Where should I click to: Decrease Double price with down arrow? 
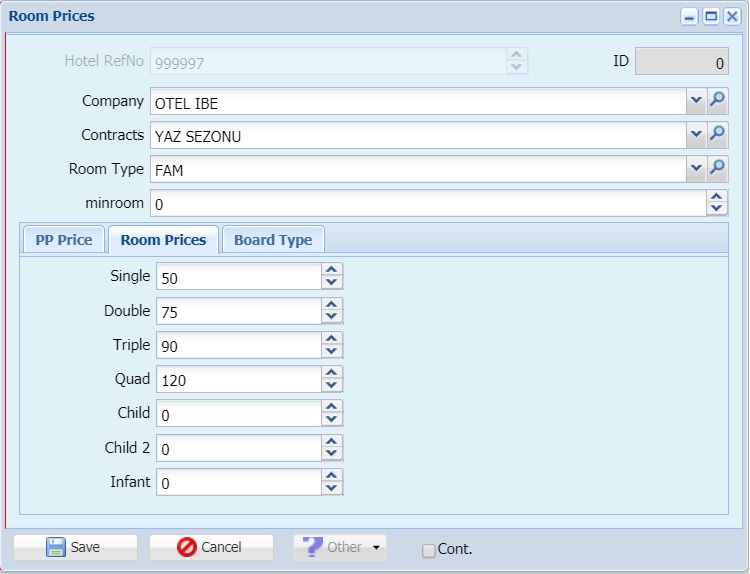click(331, 316)
